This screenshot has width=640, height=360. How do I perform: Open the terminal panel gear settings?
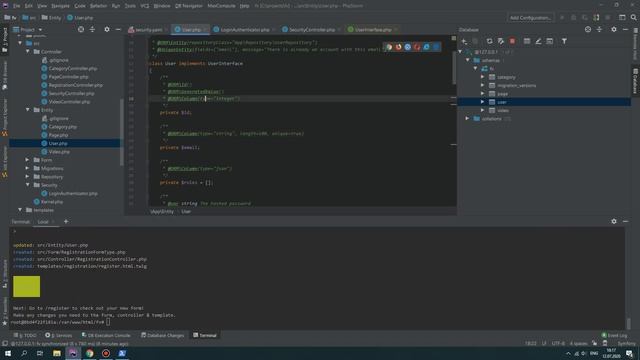614,221
